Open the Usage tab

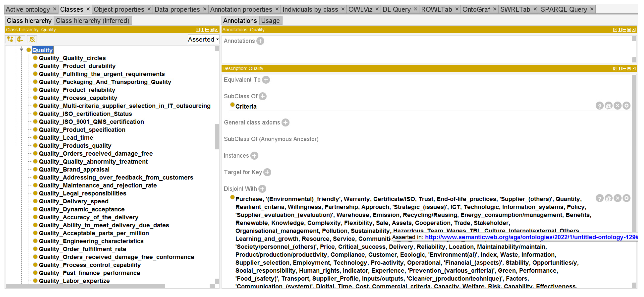tap(270, 21)
